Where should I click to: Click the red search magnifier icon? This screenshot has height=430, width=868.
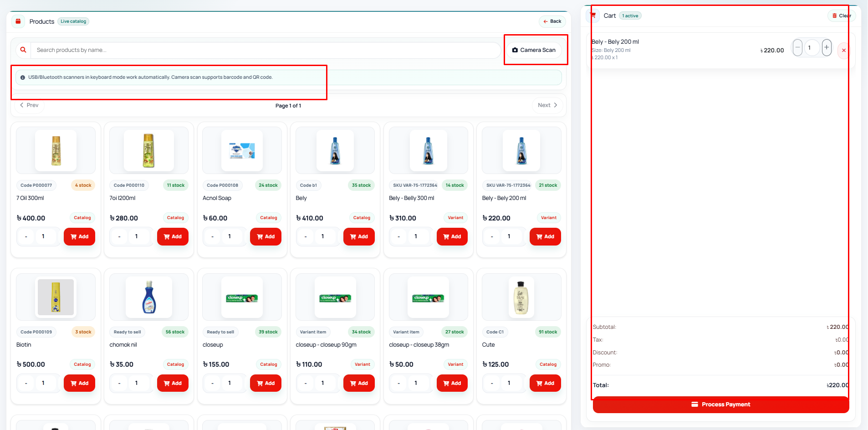pyautogui.click(x=23, y=50)
